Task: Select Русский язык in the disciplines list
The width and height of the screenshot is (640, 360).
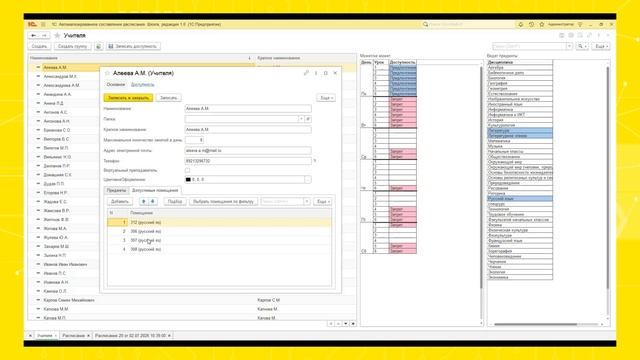Action: (x=520, y=199)
